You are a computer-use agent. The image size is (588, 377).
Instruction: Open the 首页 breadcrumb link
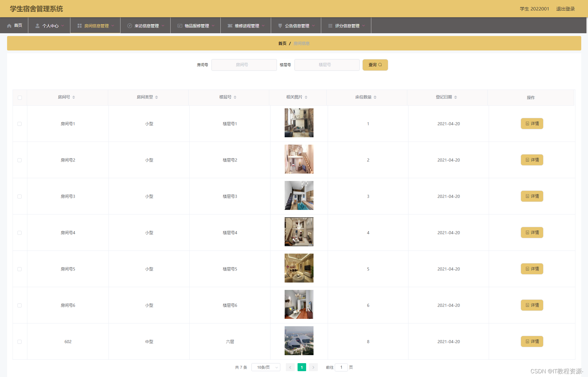(282, 43)
